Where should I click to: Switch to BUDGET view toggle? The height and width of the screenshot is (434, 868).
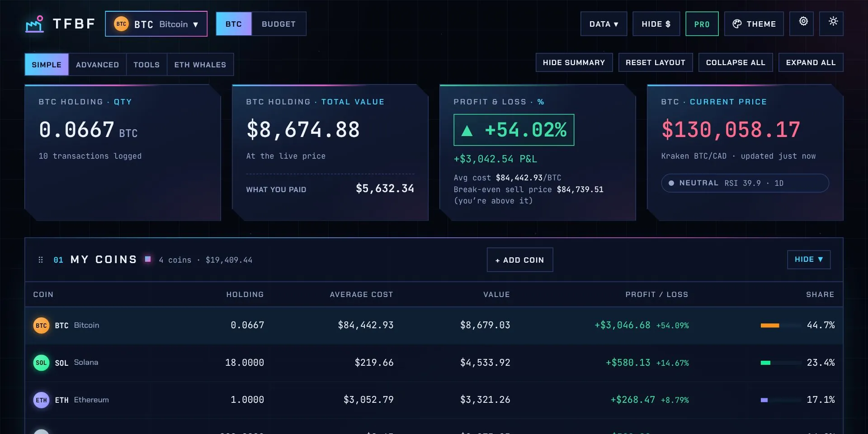(x=278, y=24)
